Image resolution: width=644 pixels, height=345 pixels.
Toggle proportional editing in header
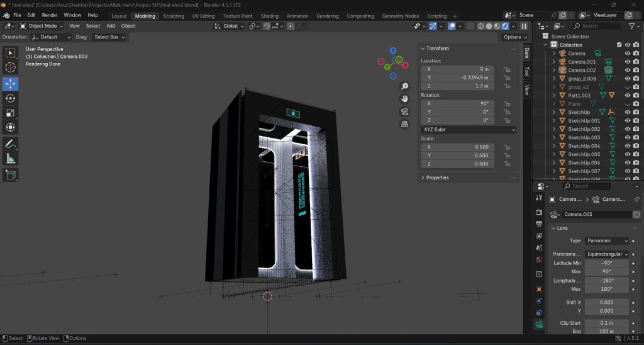pos(291,26)
